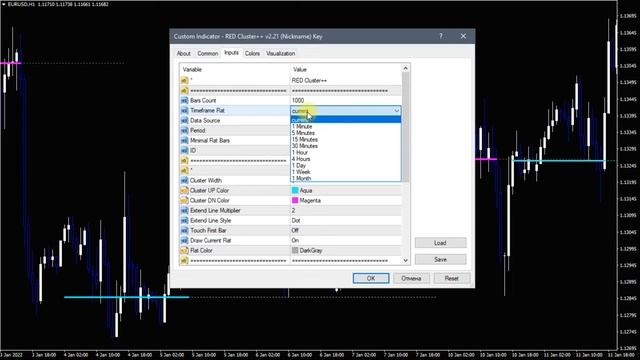Viewport: 640px width, 360px height.
Task: Choose 'current' in the timeframe list
Action: pos(346,120)
